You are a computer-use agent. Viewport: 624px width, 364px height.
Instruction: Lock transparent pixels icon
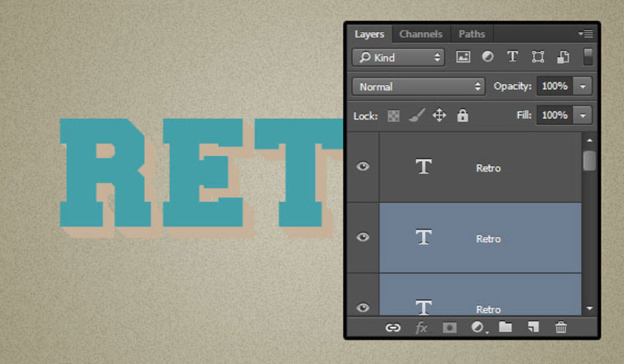pos(393,116)
